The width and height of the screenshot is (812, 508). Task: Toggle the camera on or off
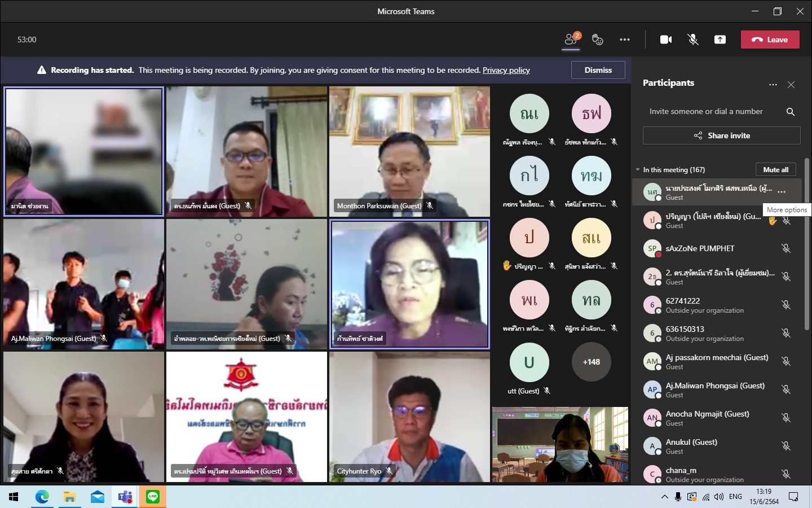point(666,40)
